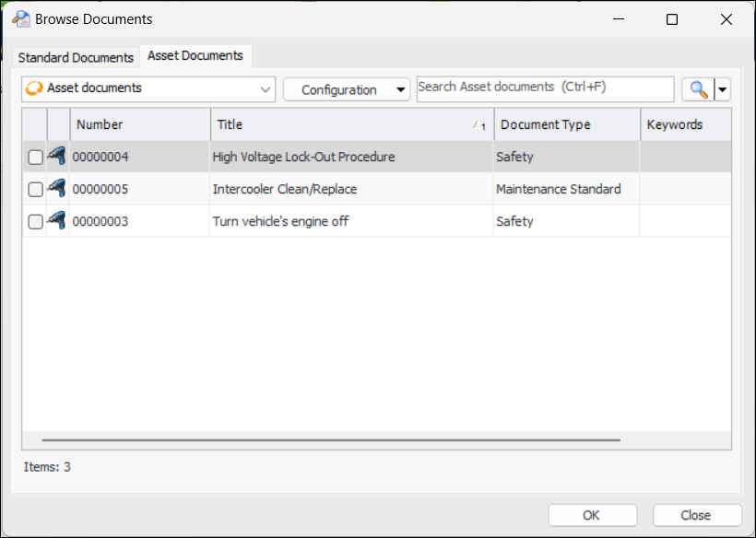Click the Browse Documents title bar icon
The height and width of the screenshot is (538, 756).
(20, 18)
